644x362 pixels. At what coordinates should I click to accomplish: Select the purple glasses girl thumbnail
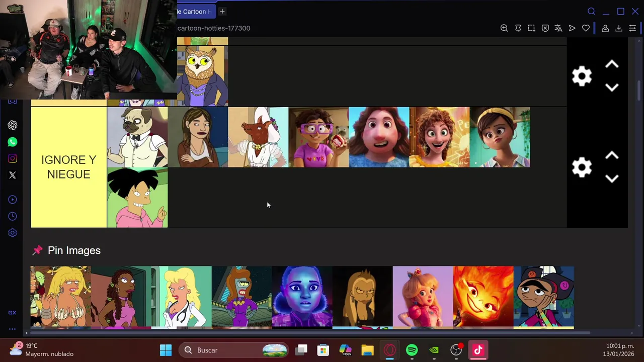point(318,137)
